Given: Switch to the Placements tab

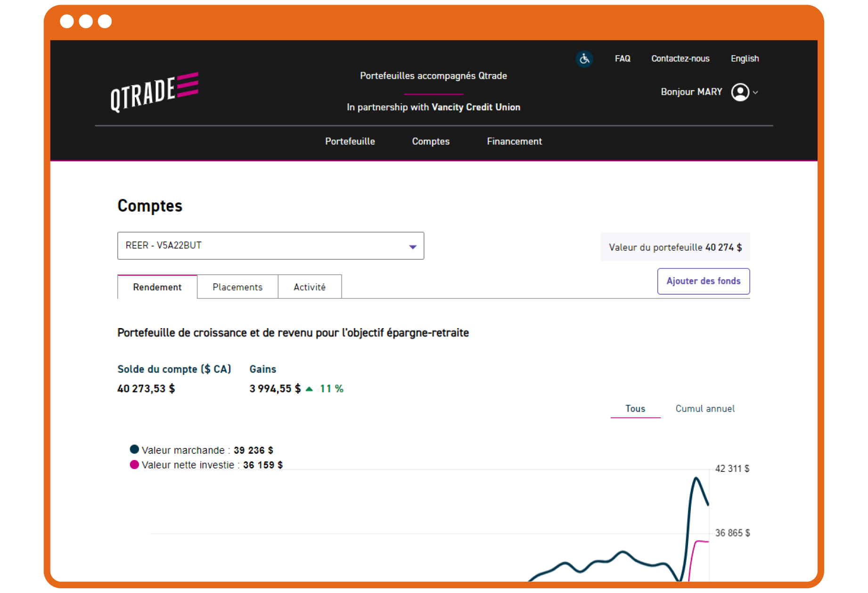Looking at the screenshot, I should pos(237,287).
